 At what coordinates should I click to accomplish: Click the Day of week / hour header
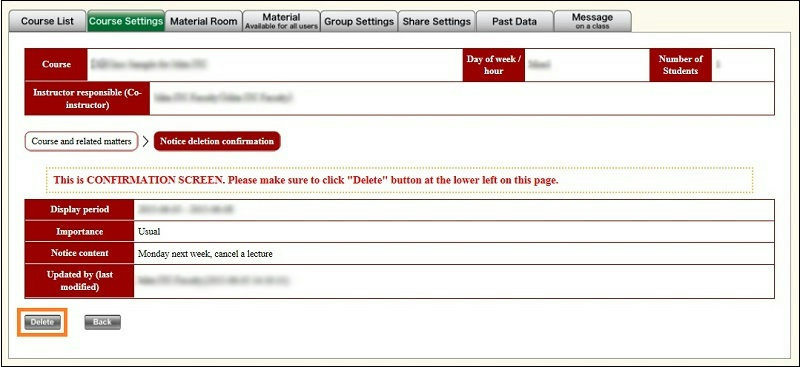493,65
